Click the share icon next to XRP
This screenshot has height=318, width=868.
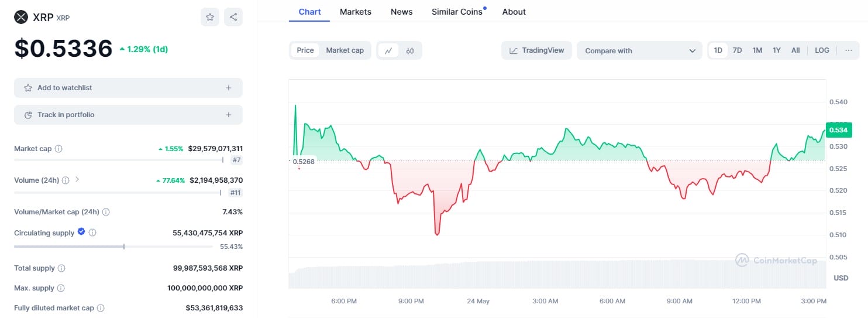tap(233, 17)
